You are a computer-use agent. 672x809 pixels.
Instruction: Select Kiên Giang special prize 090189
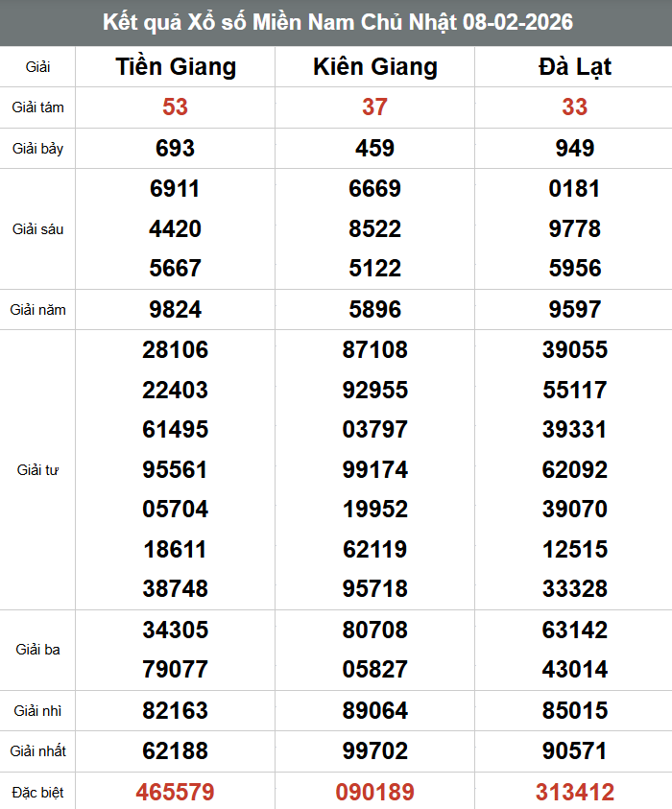point(375,792)
